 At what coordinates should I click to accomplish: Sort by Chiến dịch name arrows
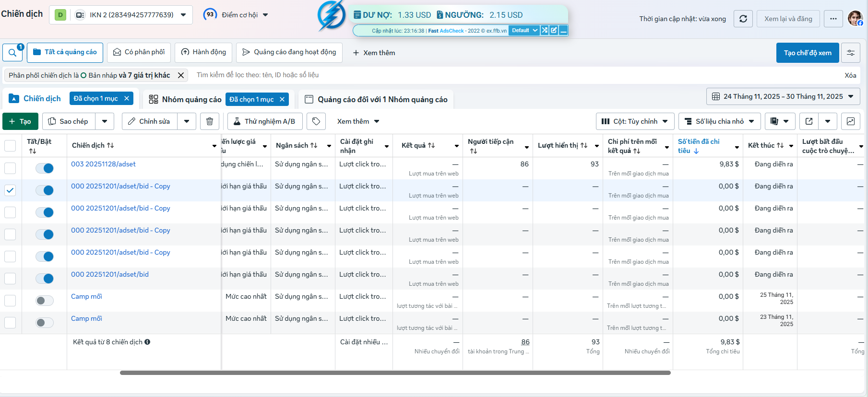(110, 145)
